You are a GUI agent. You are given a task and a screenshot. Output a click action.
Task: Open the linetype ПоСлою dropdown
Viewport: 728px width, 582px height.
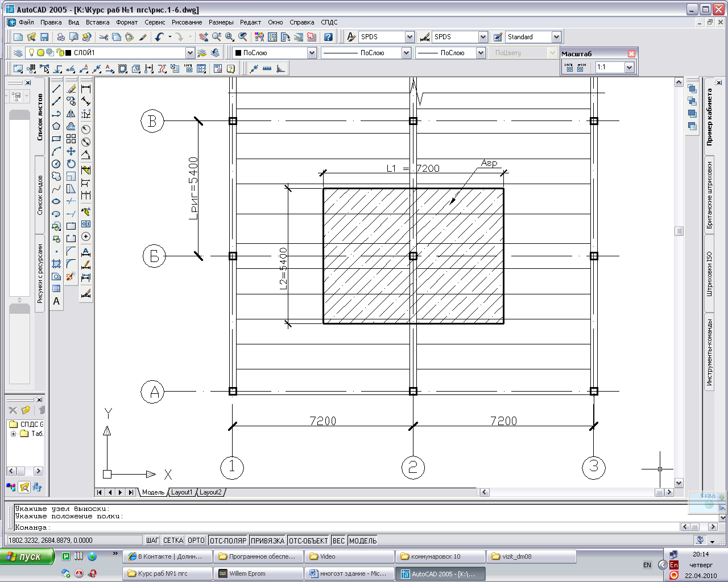[406, 53]
